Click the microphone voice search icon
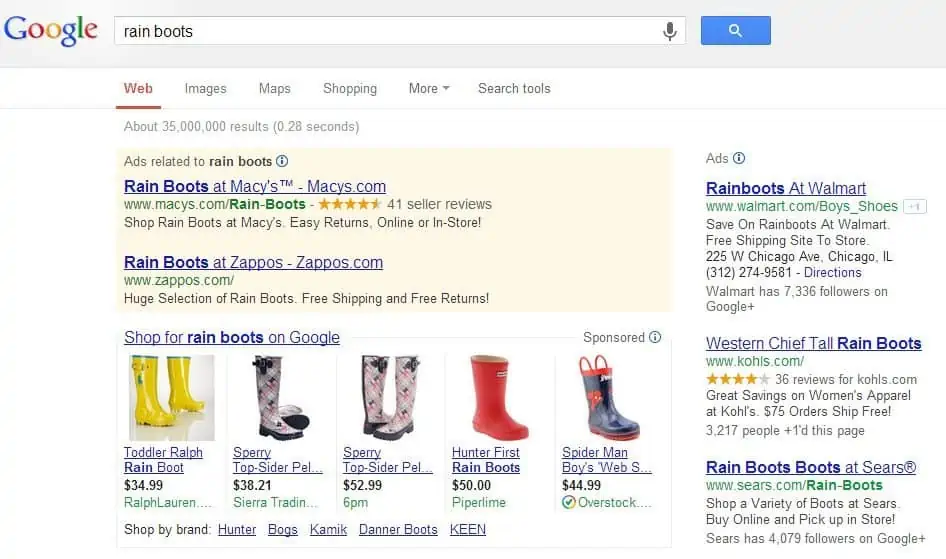 [670, 31]
